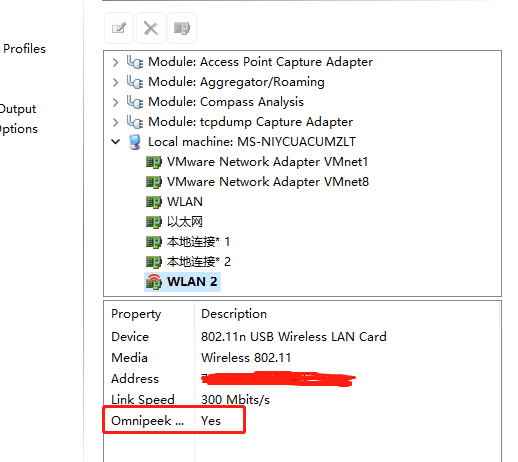Select VMware Network Adapter VMnet1
This screenshot has width=518, height=462.
(x=267, y=162)
